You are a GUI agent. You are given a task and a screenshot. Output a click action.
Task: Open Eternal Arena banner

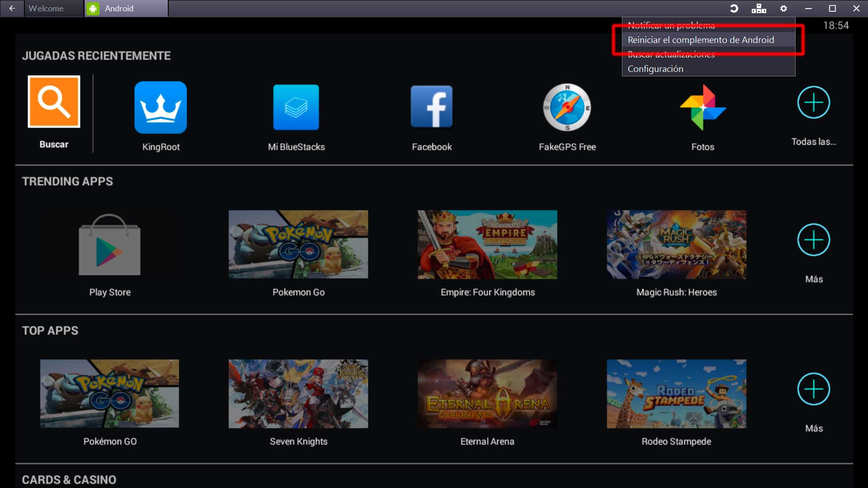coord(487,393)
